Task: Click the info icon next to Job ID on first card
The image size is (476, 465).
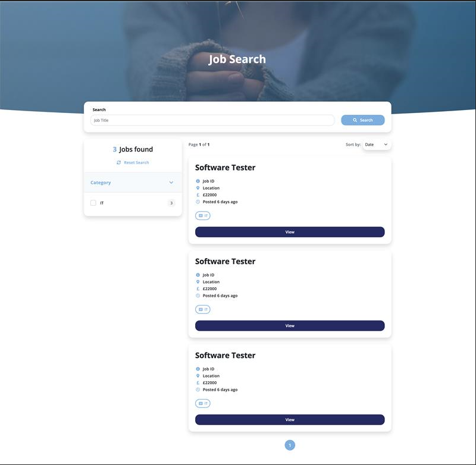Action: click(x=198, y=181)
